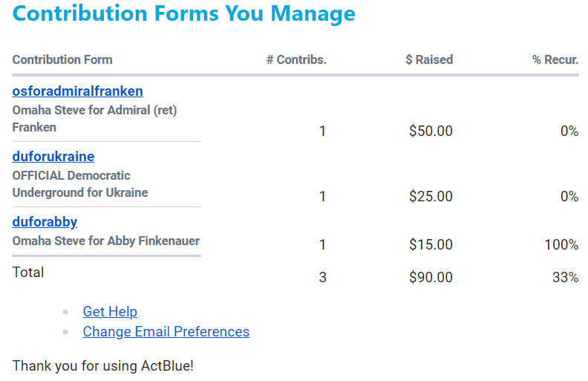Screen dimensions: 588x381
Task: Click the 33% total recurring value
Action: [565, 278]
